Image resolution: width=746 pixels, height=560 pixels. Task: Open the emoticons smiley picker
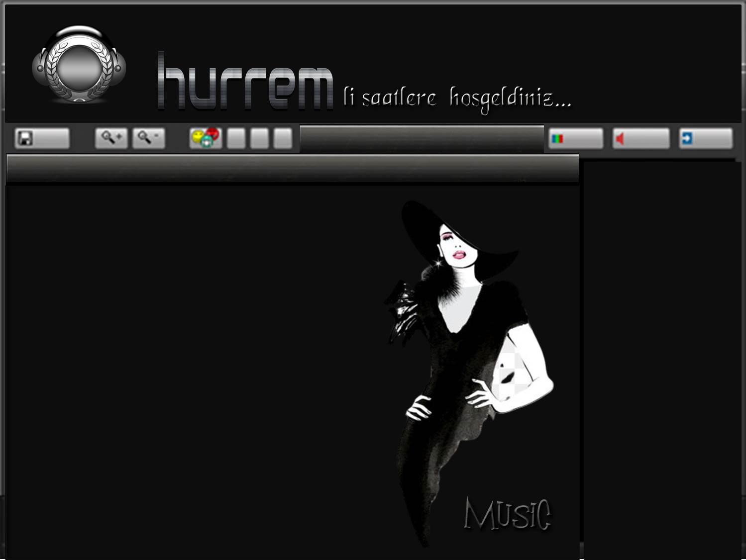coord(206,138)
